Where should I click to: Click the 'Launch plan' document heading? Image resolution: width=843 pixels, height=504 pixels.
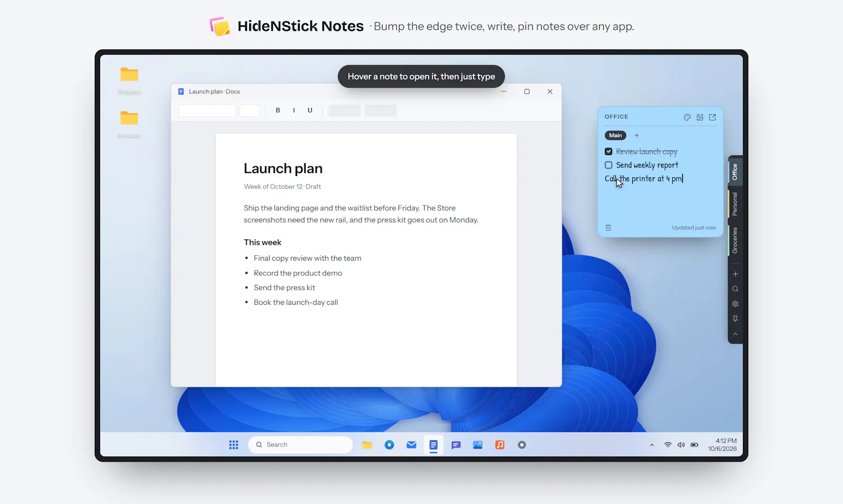pos(283,169)
